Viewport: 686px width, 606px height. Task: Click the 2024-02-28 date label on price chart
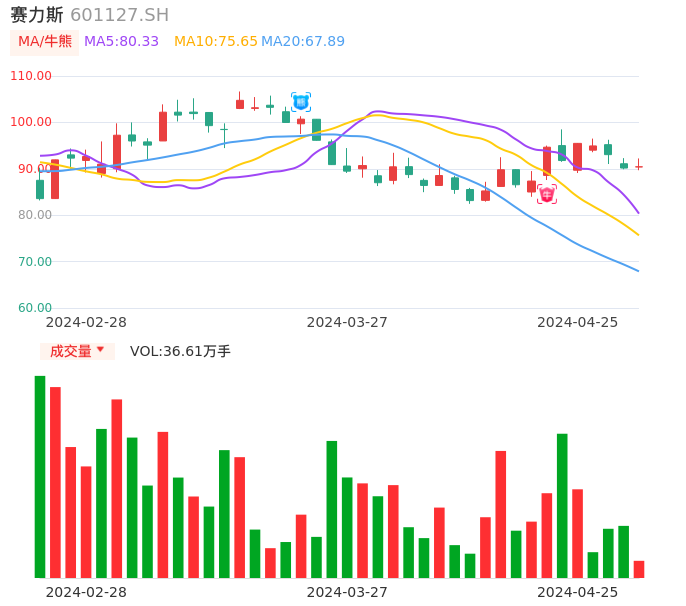(86, 322)
